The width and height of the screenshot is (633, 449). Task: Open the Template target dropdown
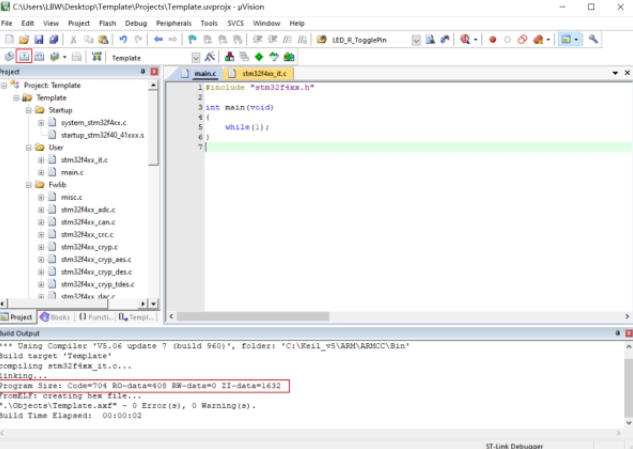[195, 57]
